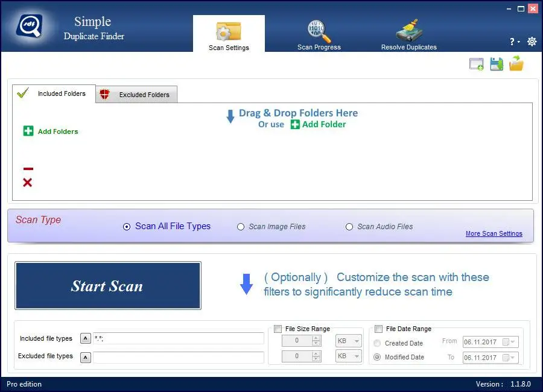Click the Included file types input field

point(179,338)
